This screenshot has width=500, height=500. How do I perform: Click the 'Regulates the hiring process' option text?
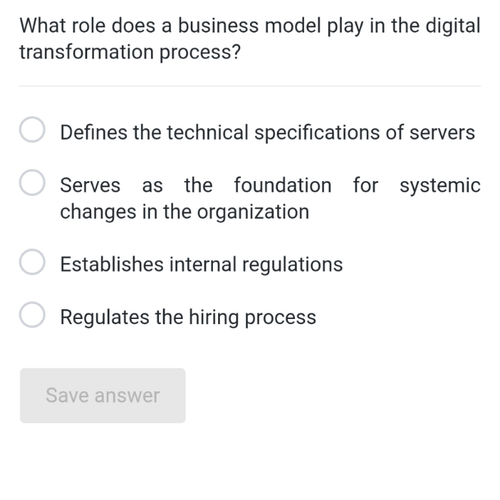[x=188, y=317]
